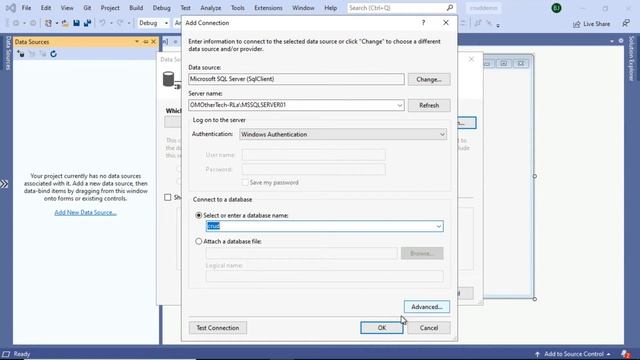Click Cancel in Add Connection dialog
This screenshot has height=360, width=640.
pyautogui.click(x=429, y=328)
